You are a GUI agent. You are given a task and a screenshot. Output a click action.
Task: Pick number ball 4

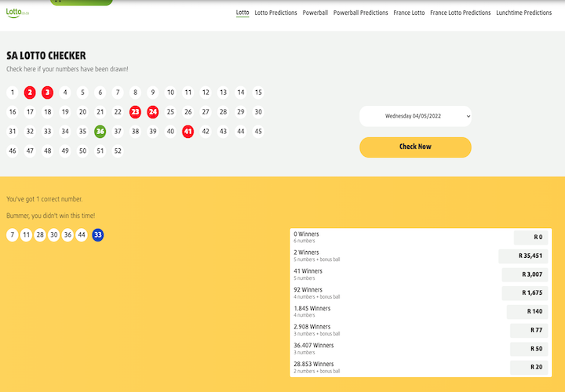click(x=65, y=93)
